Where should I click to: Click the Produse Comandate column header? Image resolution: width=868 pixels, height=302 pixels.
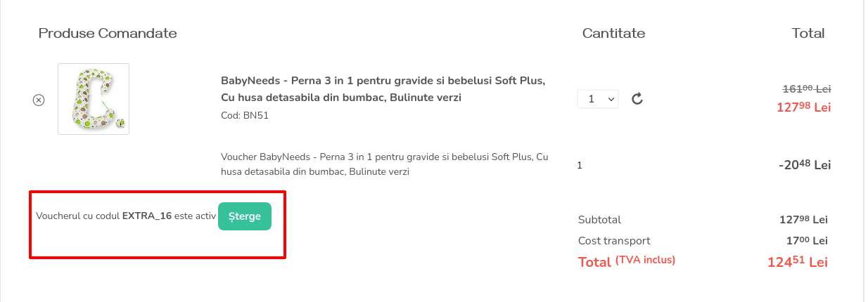click(108, 33)
